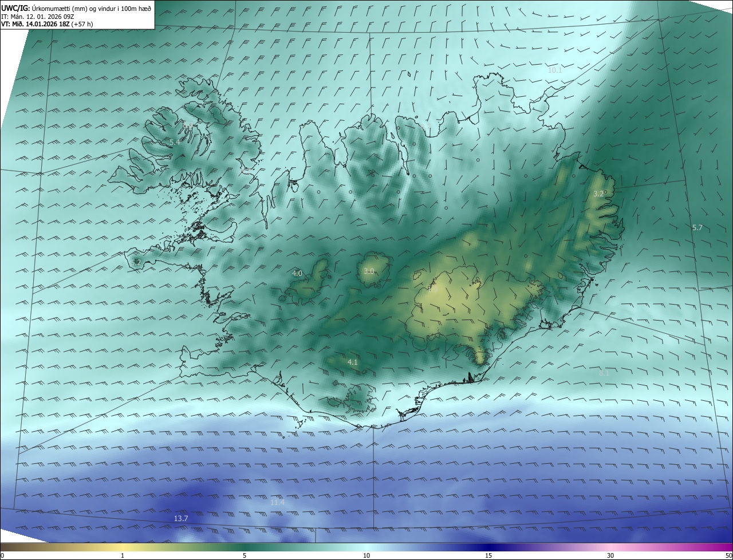Click the color scale label 0
Viewport: 733px width, 560px height.
[x=2, y=555]
